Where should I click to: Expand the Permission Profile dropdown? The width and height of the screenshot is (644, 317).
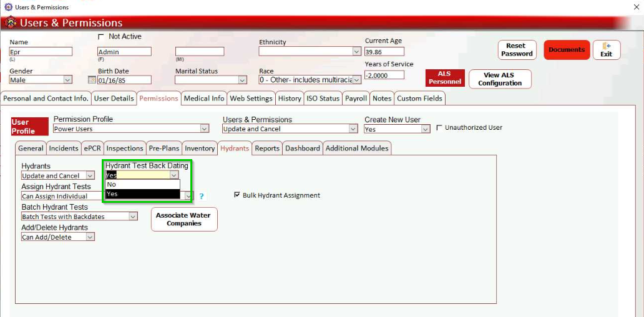(x=205, y=129)
